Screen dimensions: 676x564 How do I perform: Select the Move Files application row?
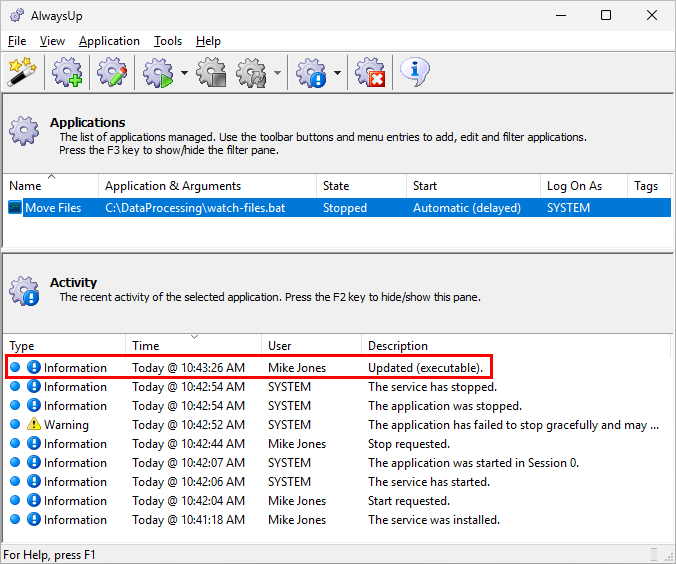pos(339,208)
